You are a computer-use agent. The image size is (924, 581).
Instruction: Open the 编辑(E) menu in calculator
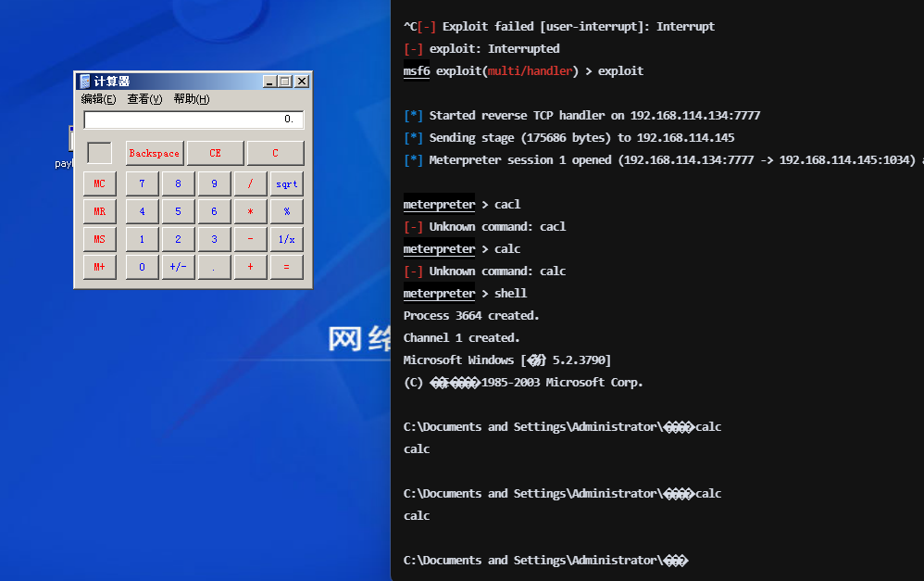98,99
